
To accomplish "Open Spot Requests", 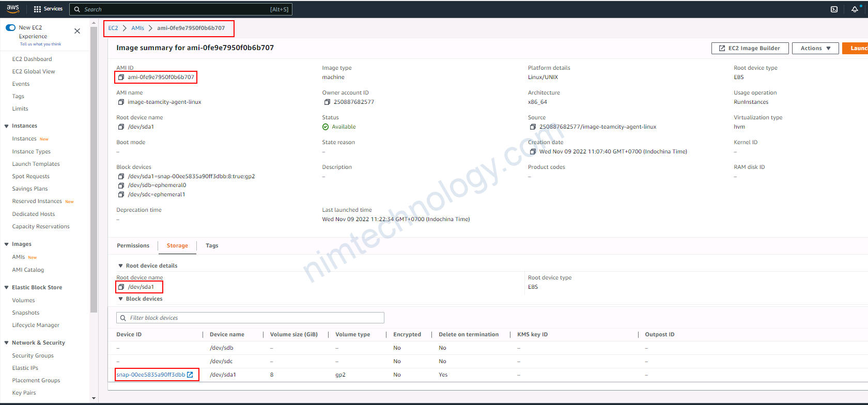I will pyautogui.click(x=31, y=176).
